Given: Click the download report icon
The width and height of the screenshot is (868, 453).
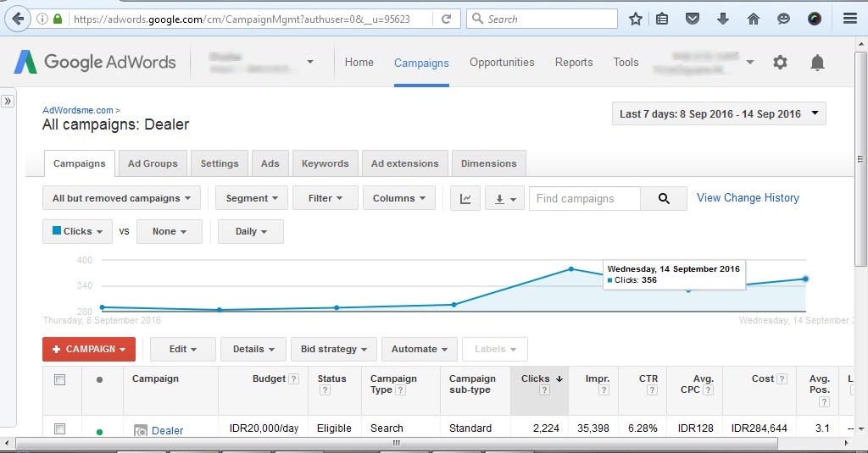Looking at the screenshot, I should pyautogui.click(x=504, y=198).
